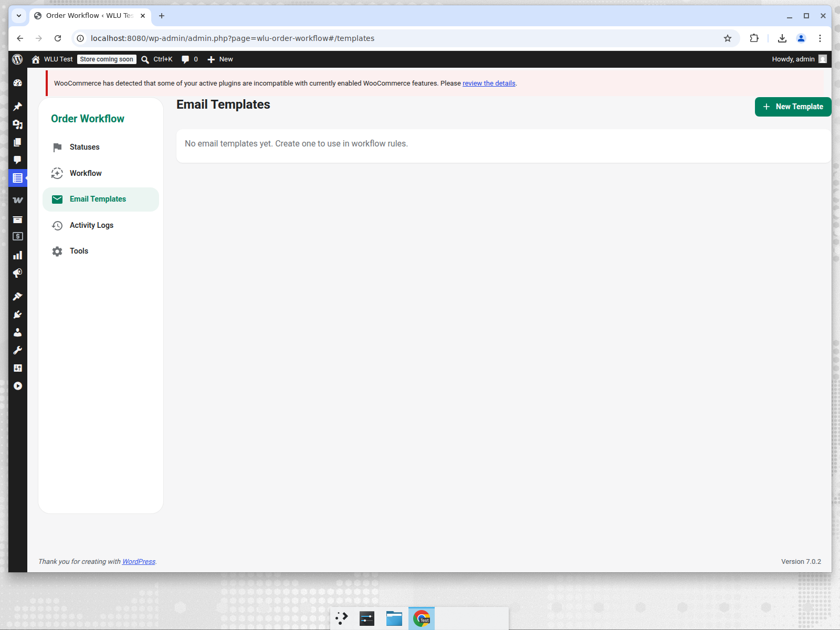The width and height of the screenshot is (840, 630).
Task: Open the Pages icon in admin sidebar
Action: [x=17, y=142]
